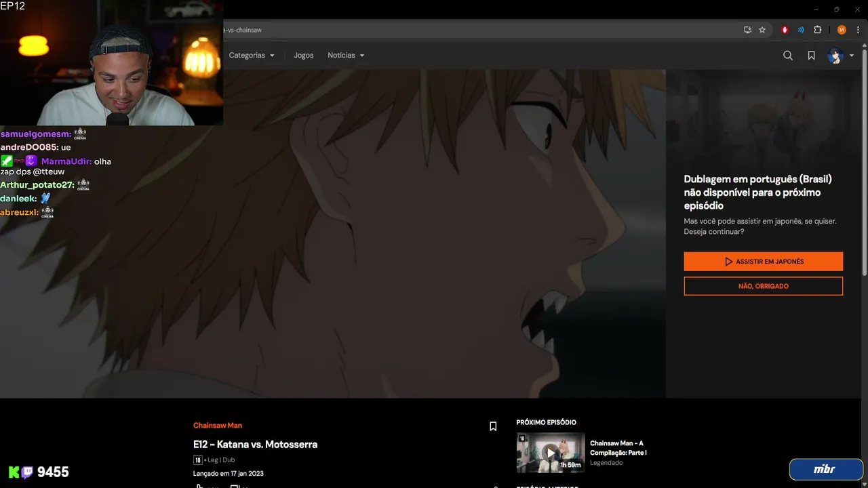Viewport: 868px width, 488px height.
Task: Open the Chrome extensions puzzle icon
Action: pos(817,30)
